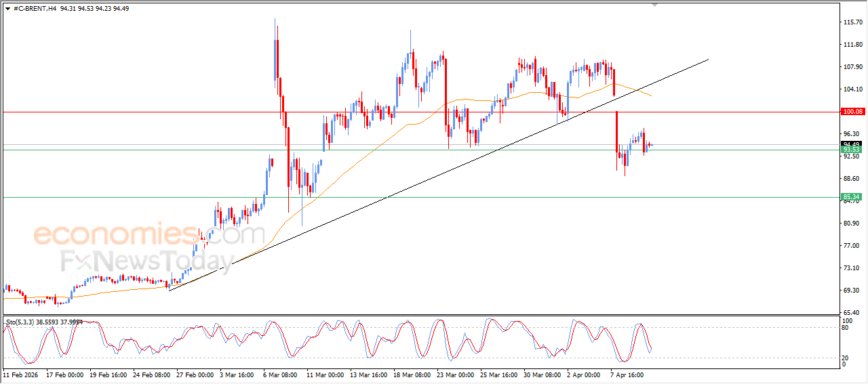Click the 27 Feb 00:00 date label

(195, 374)
